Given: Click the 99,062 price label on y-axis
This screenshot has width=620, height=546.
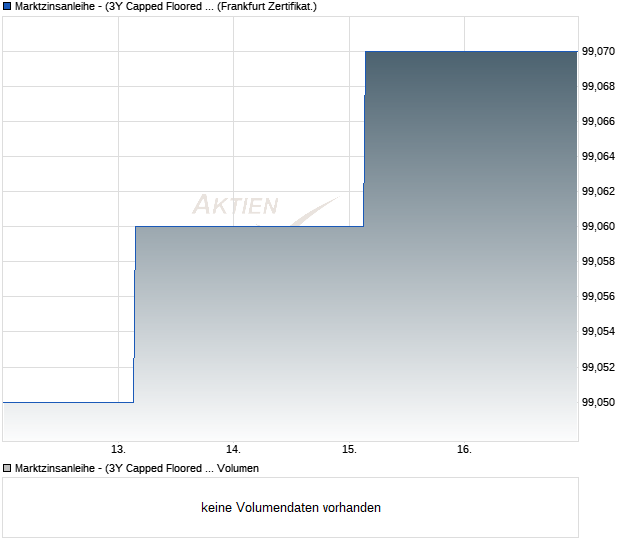Looking at the screenshot, I should coord(599,191).
